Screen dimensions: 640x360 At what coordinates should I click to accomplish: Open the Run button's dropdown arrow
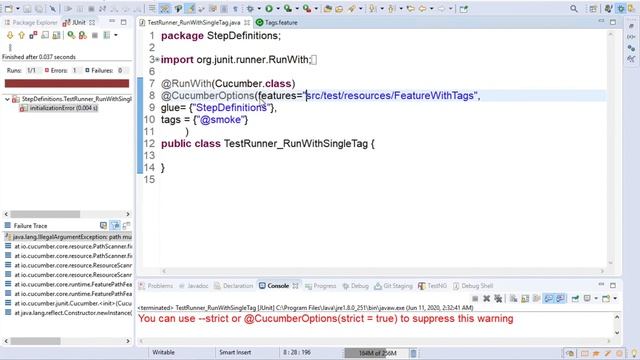(x=278, y=9)
